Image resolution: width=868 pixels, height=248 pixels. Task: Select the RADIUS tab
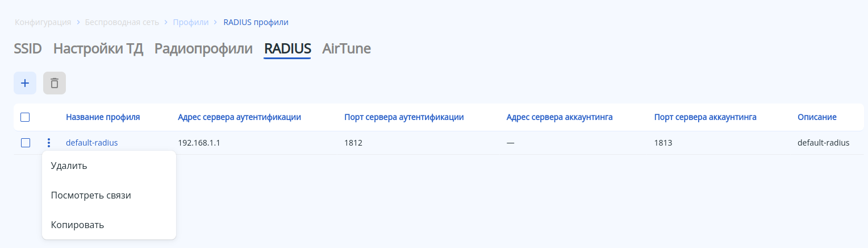[287, 48]
